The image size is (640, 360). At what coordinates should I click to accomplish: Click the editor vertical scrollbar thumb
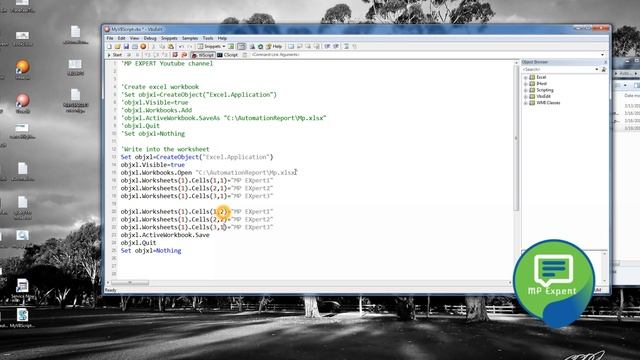(516, 137)
